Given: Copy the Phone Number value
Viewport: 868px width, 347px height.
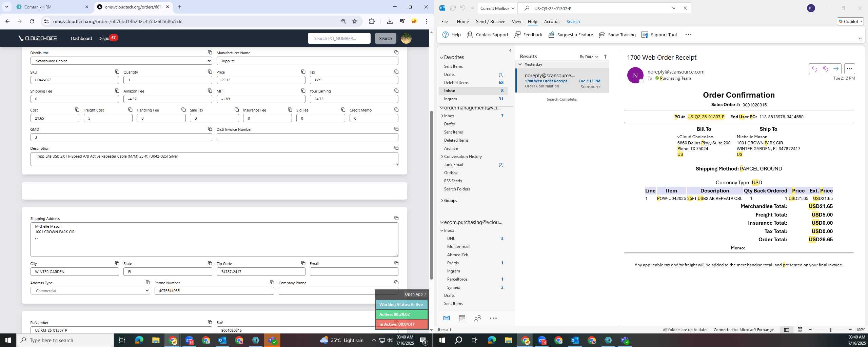Looking at the screenshot, I should tap(272, 282).
